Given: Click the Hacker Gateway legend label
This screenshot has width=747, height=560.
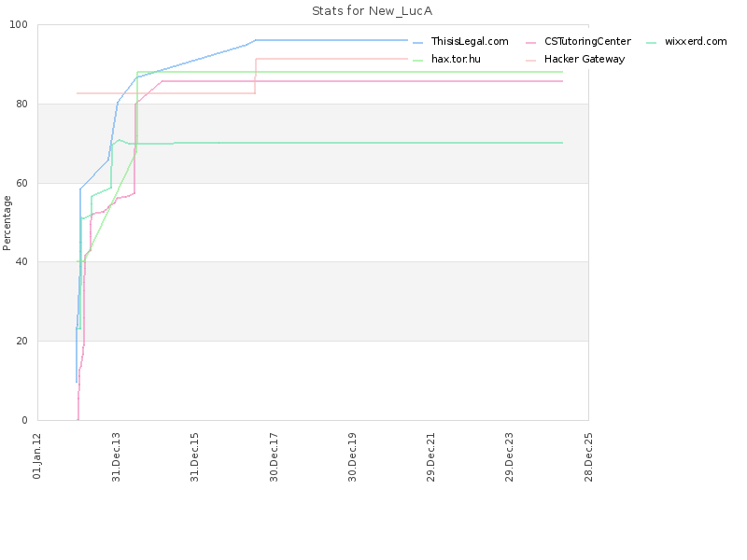Looking at the screenshot, I should click(585, 59).
